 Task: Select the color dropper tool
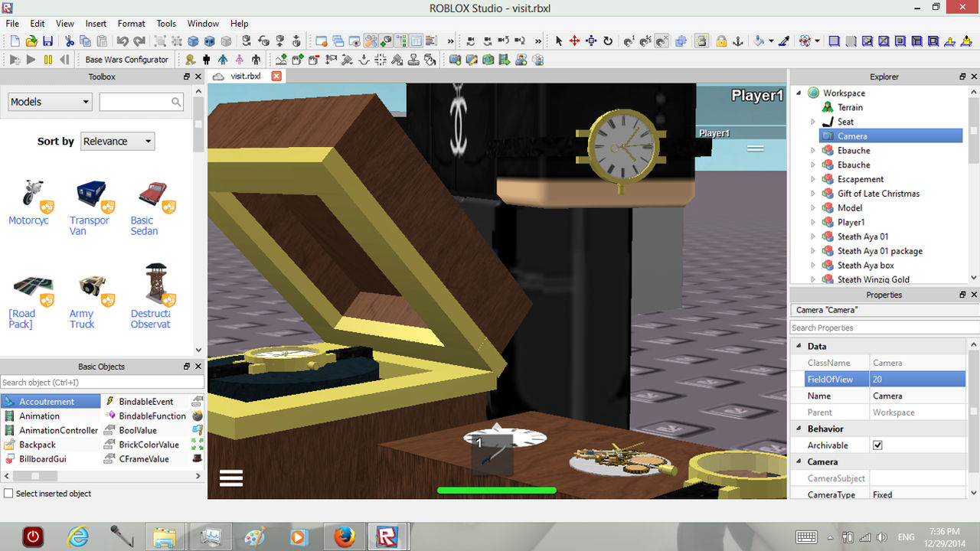pos(784,41)
